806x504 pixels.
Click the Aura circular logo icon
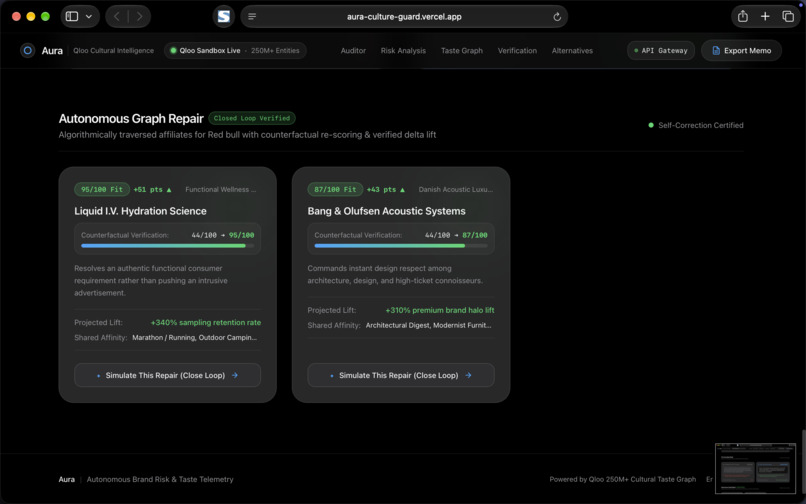(28, 50)
